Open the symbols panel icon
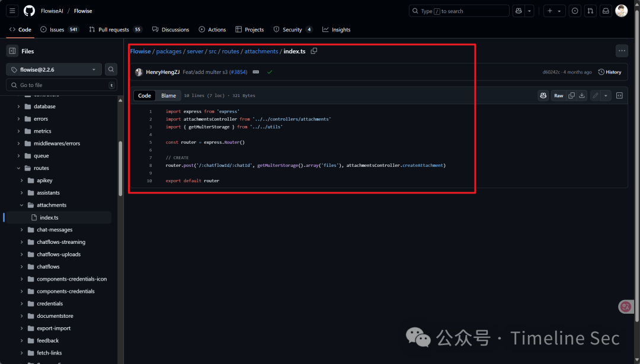 pyautogui.click(x=619, y=95)
